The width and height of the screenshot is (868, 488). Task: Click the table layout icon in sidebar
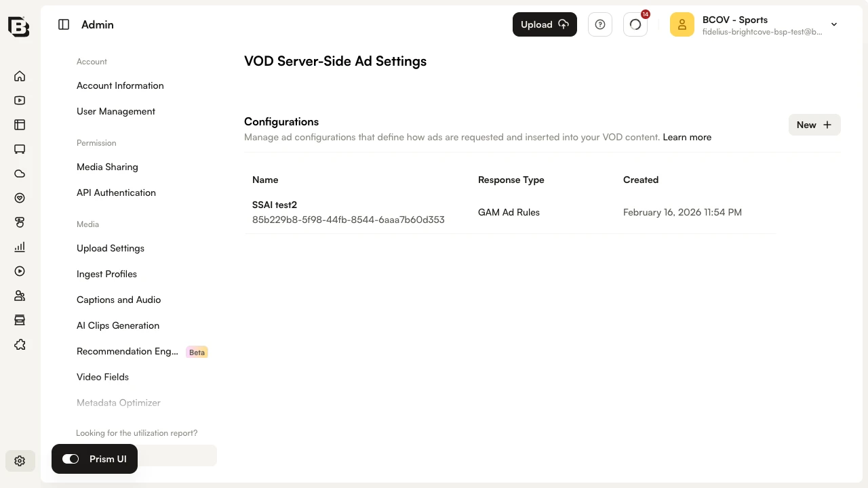tap(20, 125)
